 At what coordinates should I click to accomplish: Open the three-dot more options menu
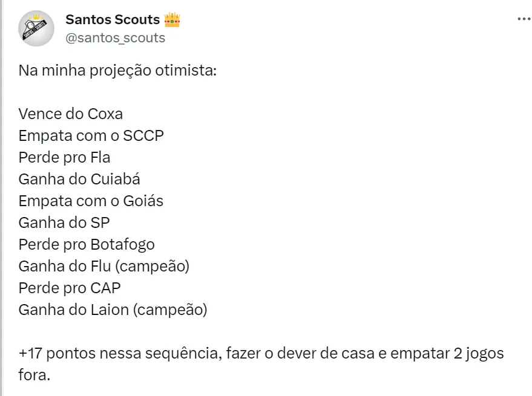coord(524,20)
